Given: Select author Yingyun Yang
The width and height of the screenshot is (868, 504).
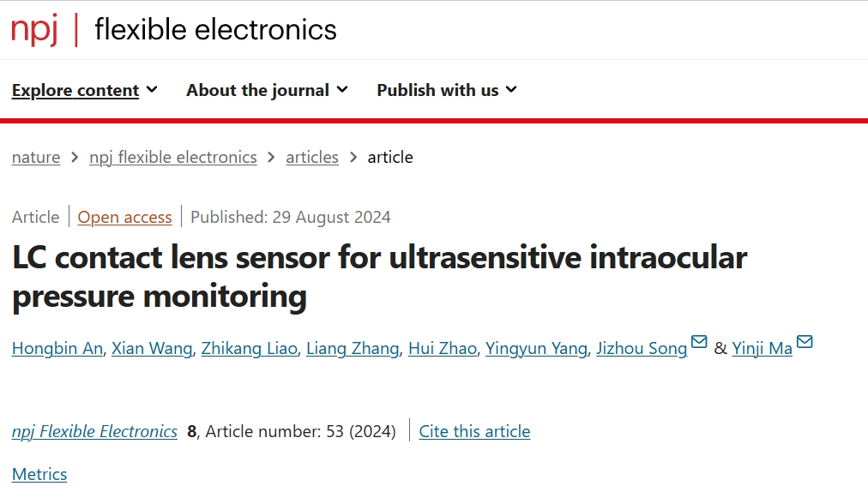Looking at the screenshot, I should click(537, 348).
